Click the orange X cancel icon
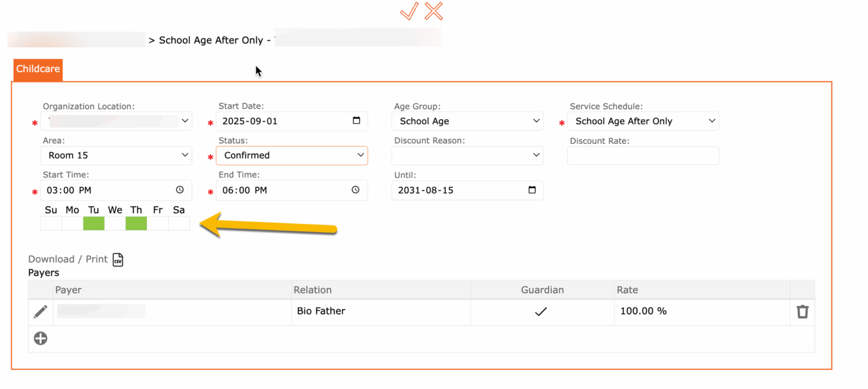The image size is (868, 389). point(434,11)
